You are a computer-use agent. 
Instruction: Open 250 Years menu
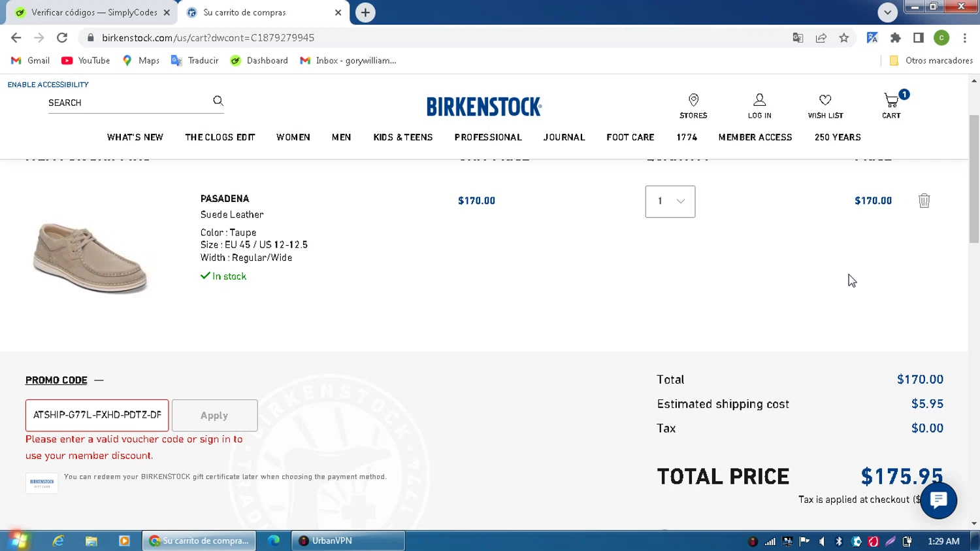click(x=838, y=137)
